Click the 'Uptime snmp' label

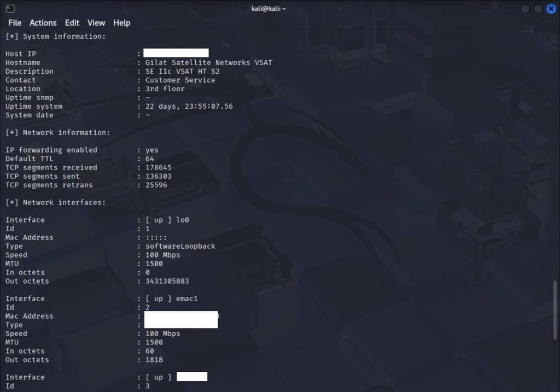30,97
